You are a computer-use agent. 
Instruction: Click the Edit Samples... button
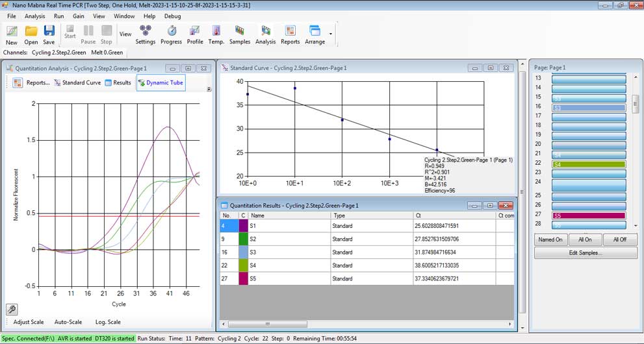pyautogui.click(x=586, y=252)
